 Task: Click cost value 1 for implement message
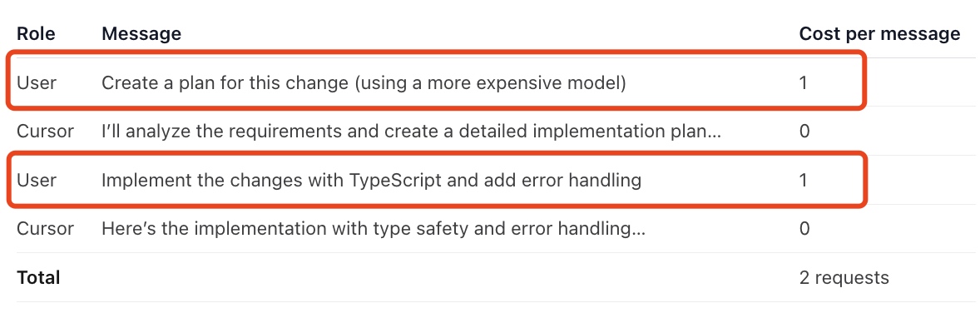[803, 181]
